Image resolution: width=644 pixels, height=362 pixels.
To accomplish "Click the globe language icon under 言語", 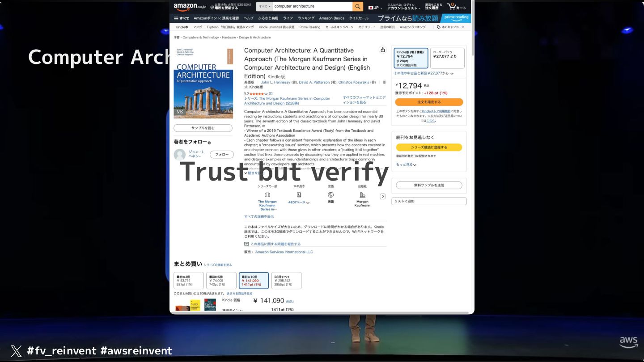I will pyautogui.click(x=331, y=195).
